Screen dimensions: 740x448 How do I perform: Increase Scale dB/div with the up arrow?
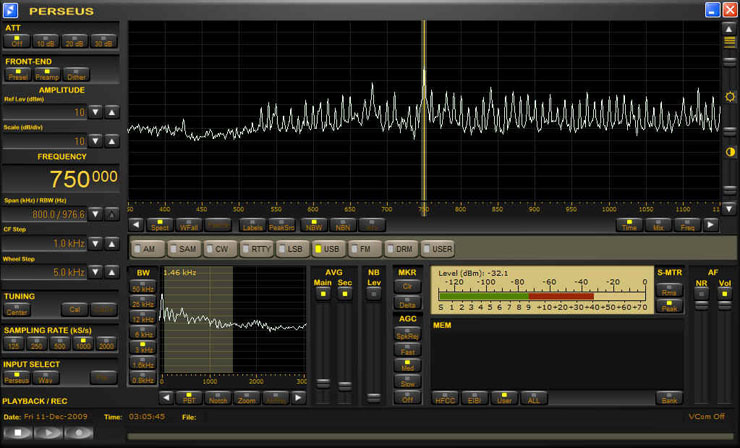[x=112, y=141]
